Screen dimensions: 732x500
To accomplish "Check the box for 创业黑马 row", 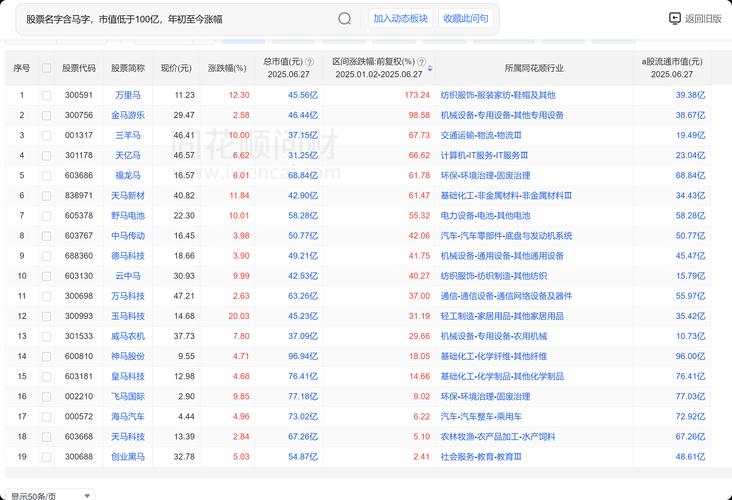I will coord(46,457).
